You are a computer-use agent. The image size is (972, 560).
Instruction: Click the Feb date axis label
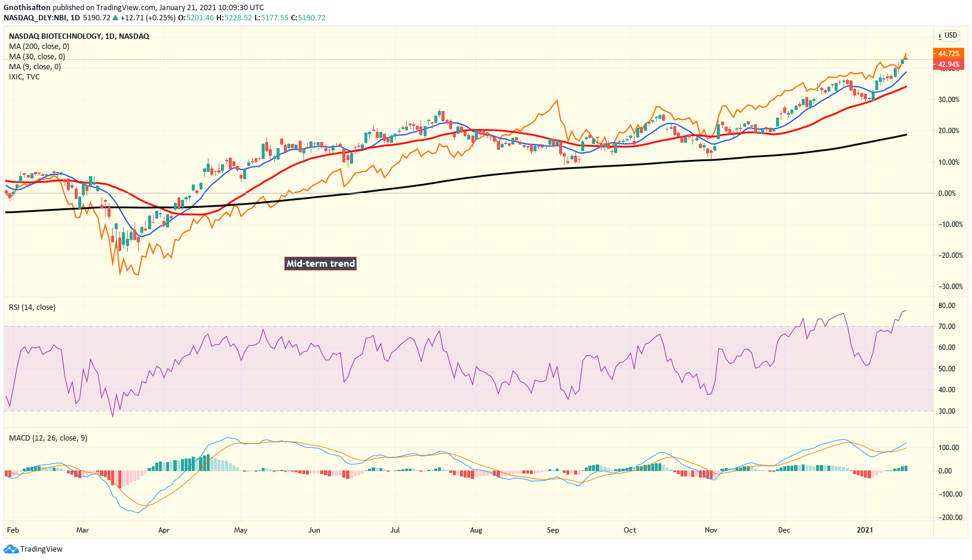pyautogui.click(x=13, y=530)
